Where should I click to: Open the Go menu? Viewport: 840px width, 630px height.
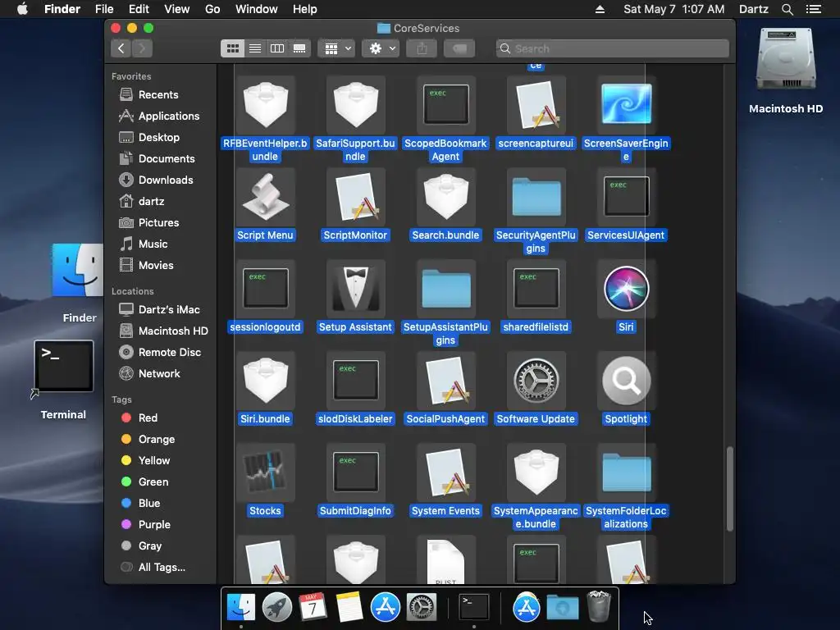[x=212, y=9]
